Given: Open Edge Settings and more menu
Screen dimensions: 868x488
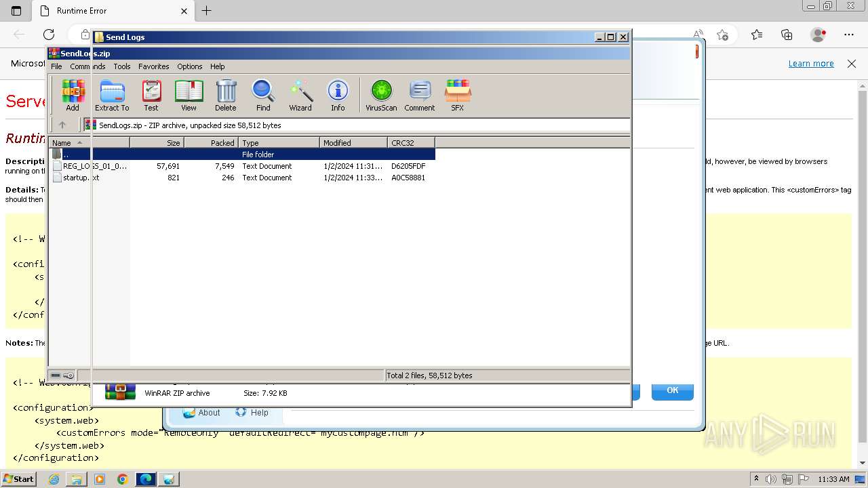Looking at the screenshot, I should [849, 35].
